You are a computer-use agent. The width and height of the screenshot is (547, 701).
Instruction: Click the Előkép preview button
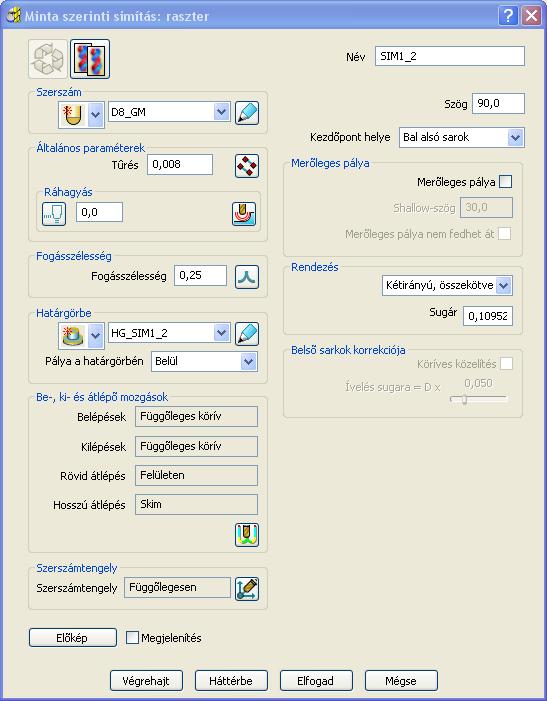(x=73, y=638)
